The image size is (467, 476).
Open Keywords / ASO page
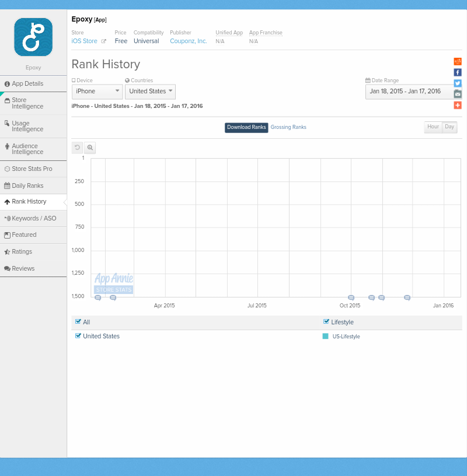pos(33,219)
